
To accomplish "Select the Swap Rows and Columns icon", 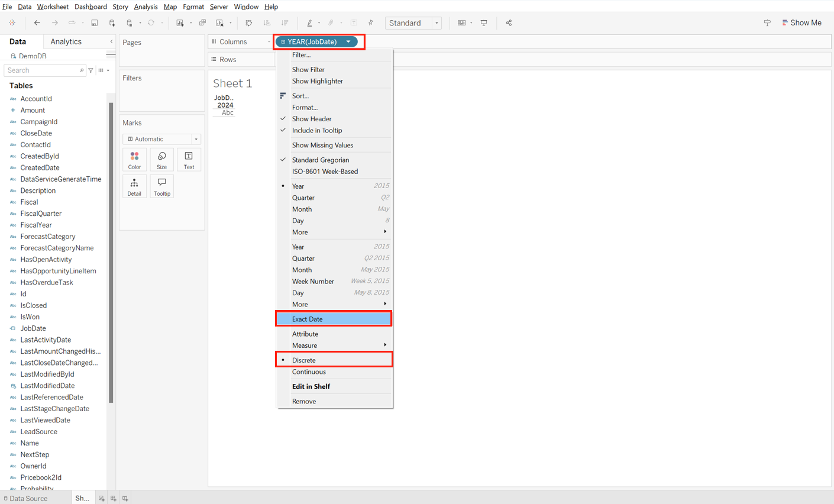I will click(248, 22).
